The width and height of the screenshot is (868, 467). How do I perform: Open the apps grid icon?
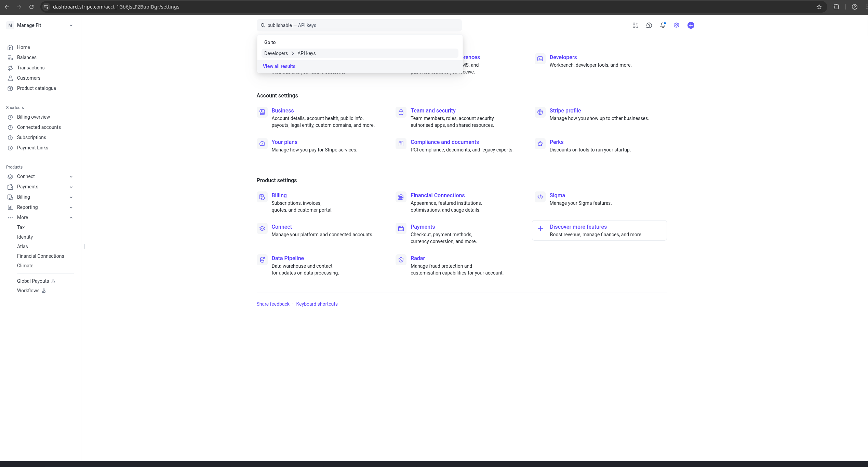[x=635, y=25]
